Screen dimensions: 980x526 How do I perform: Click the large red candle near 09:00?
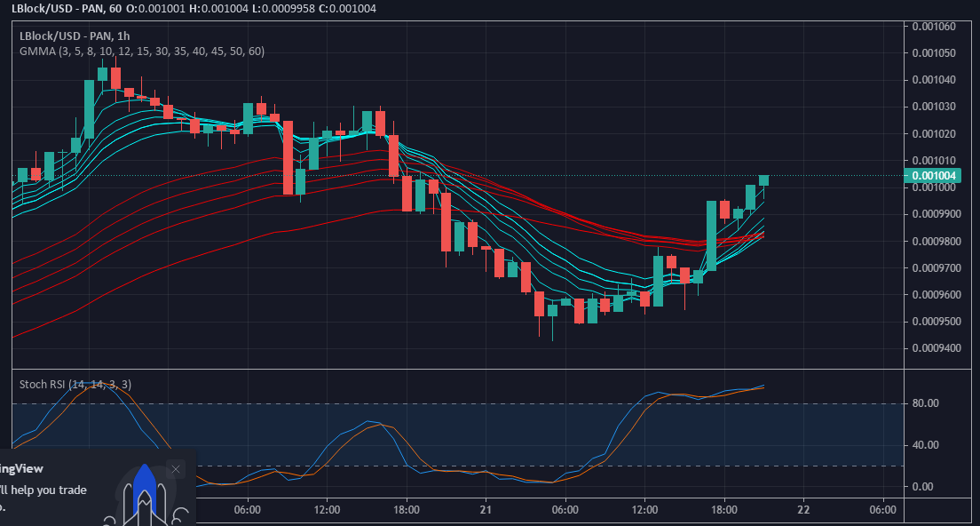point(288,157)
